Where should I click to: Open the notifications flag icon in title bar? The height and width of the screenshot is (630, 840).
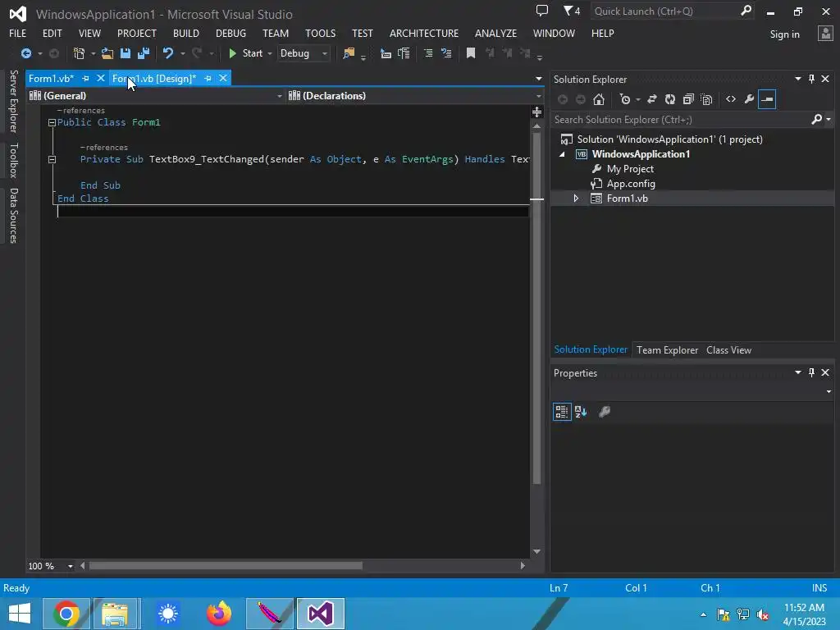(x=572, y=11)
